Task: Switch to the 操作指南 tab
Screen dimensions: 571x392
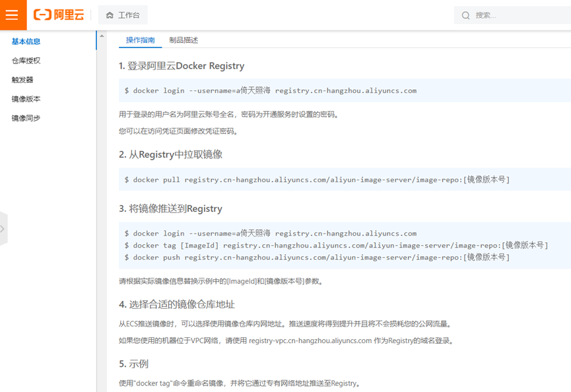Action: [x=140, y=40]
